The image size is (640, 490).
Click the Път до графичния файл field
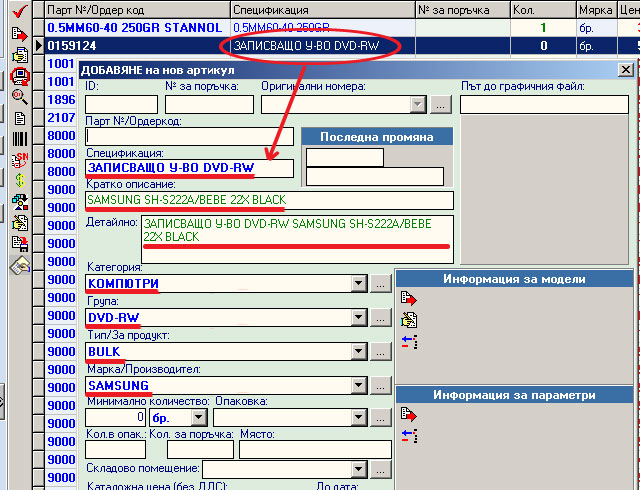point(544,105)
